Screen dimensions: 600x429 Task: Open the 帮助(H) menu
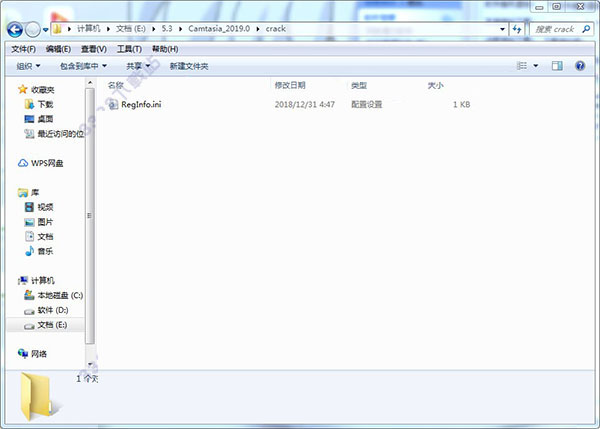pos(165,49)
